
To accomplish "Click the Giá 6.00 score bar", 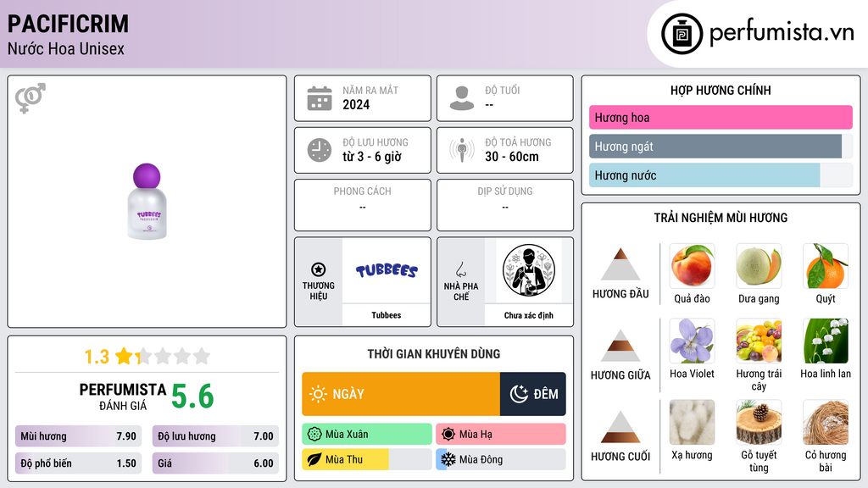I will [x=215, y=463].
